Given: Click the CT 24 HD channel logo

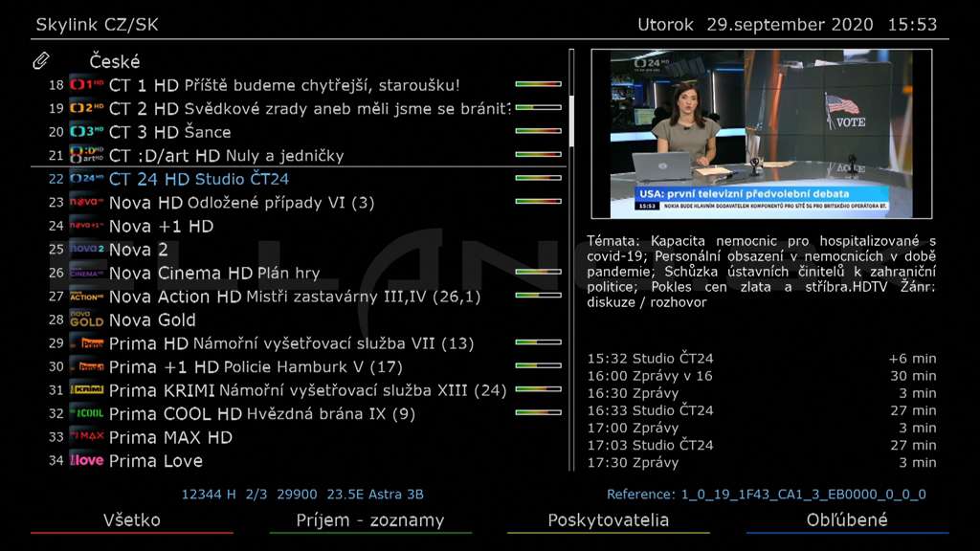Looking at the screenshot, I should 86,179.
